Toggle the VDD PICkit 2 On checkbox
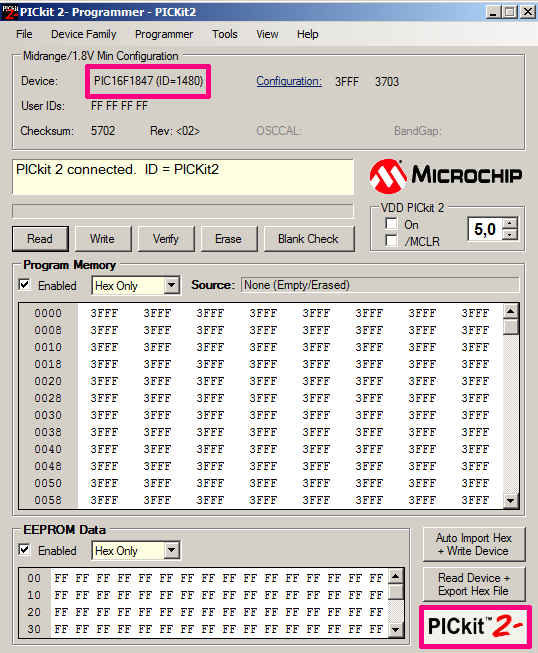Image resolution: width=538 pixels, height=653 pixels. click(x=391, y=224)
